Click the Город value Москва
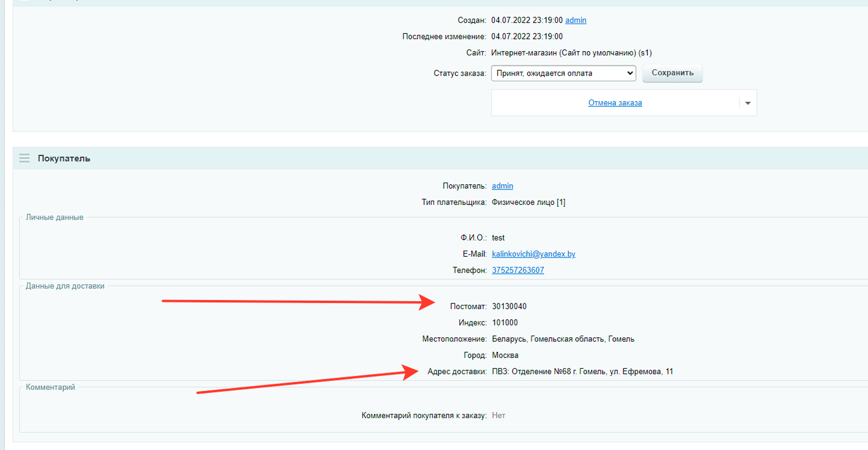The height and width of the screenshot is (450, 868). click(x=505, y=356)
